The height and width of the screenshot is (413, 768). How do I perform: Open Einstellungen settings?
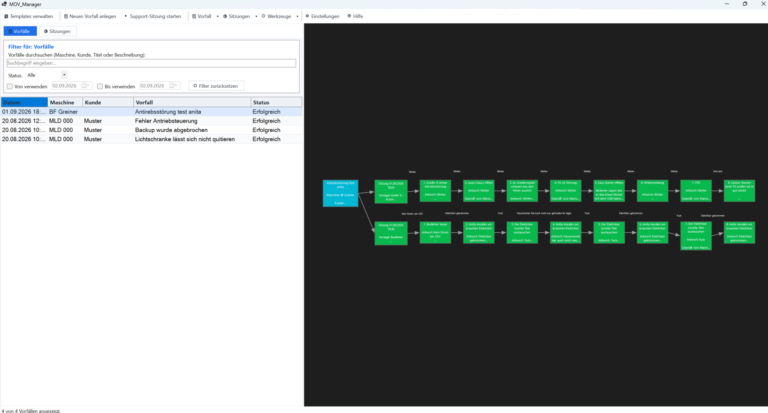(x=322, y=16)
